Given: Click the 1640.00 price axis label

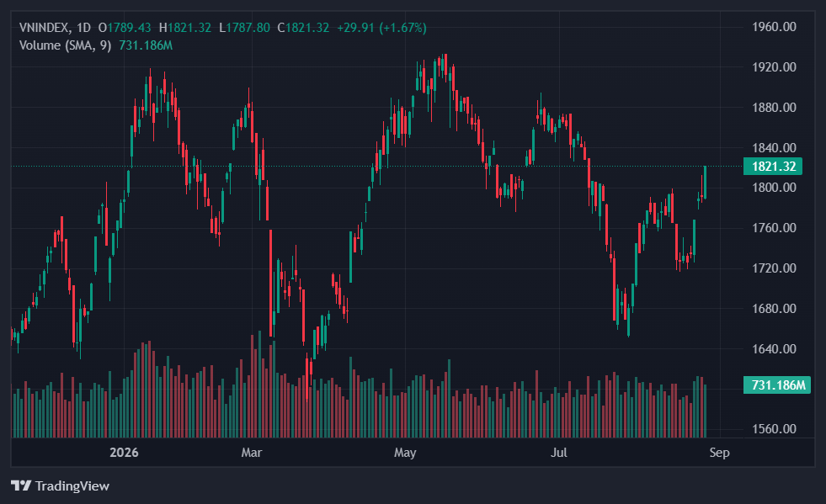Looking at the screenshot, I should tap(774, 348).
